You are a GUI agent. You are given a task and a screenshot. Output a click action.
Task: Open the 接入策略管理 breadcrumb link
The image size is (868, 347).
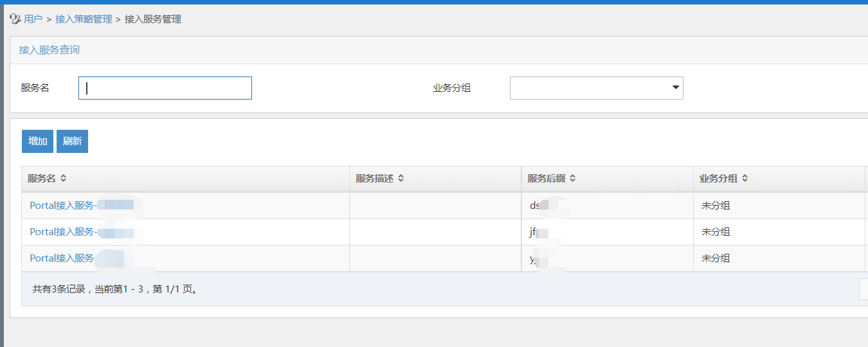[x=84, y=19]
